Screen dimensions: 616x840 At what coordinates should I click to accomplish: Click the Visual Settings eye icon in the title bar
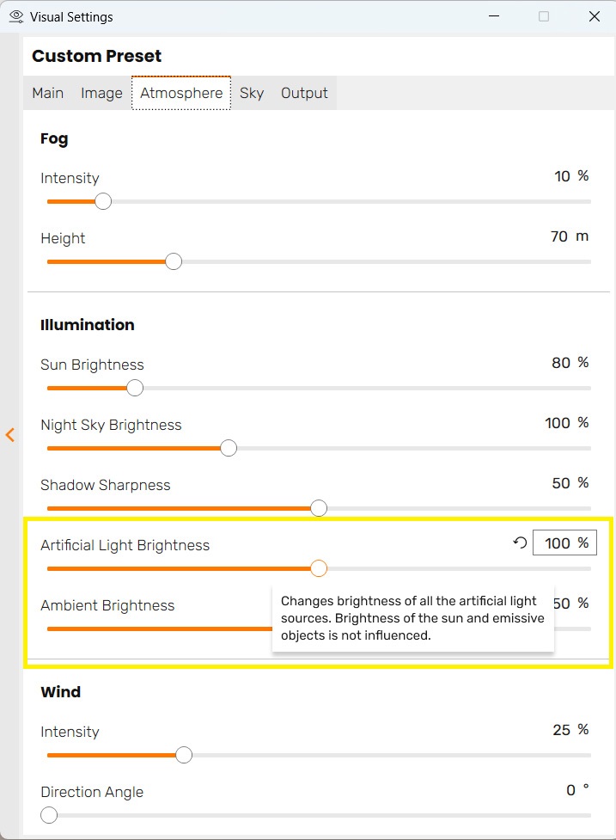16,16
